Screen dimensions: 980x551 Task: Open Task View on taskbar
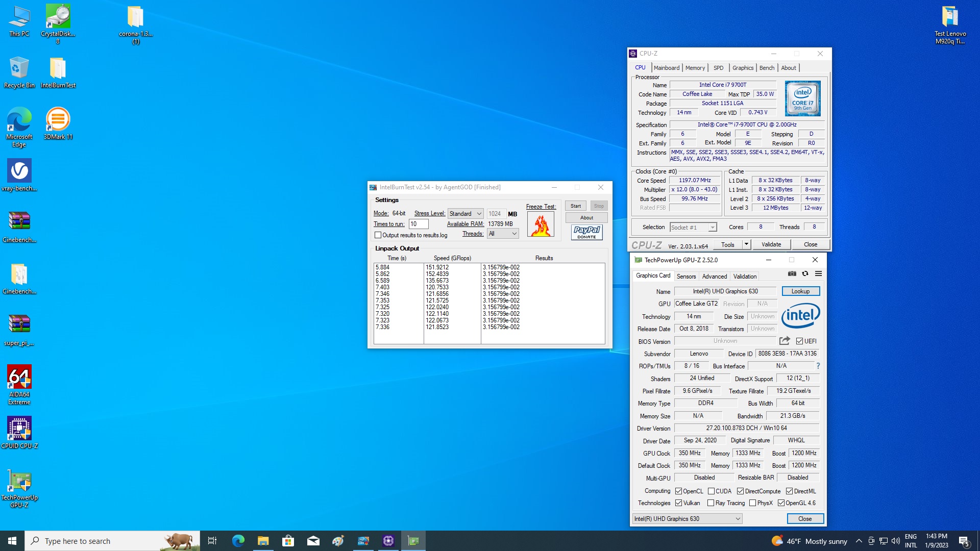pyautogui.click(x=212, y=541)
